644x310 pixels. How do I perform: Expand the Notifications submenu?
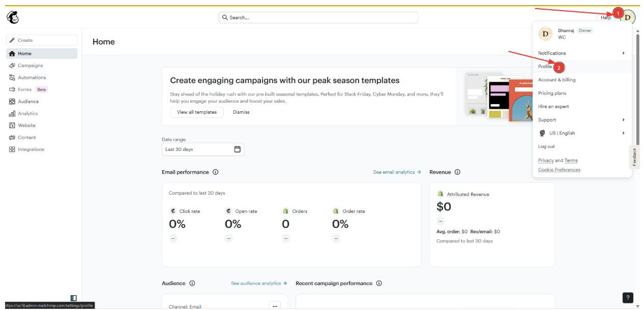click(582, 53)
